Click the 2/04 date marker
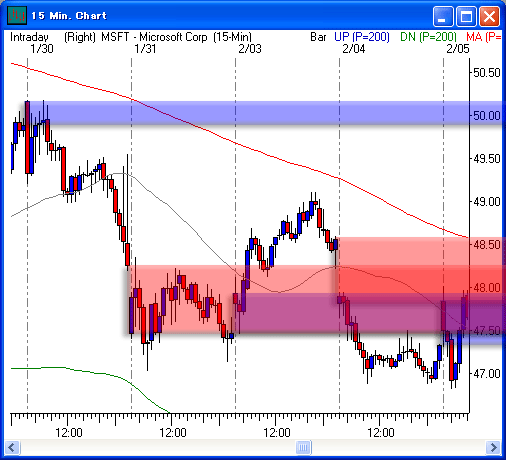Screen dimensions: 506x460 click(354, 49)
